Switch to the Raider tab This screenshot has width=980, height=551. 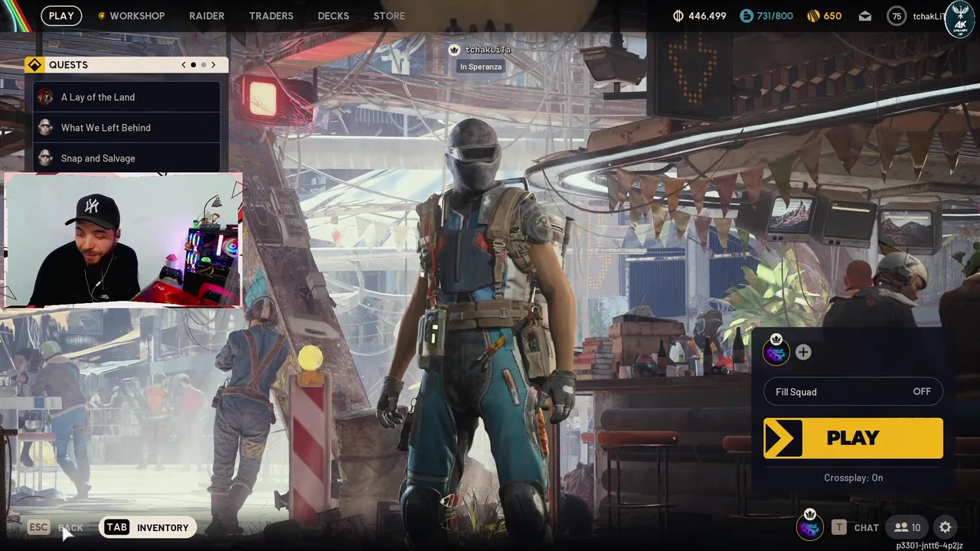pyautogui.click(x=207, y=15)
